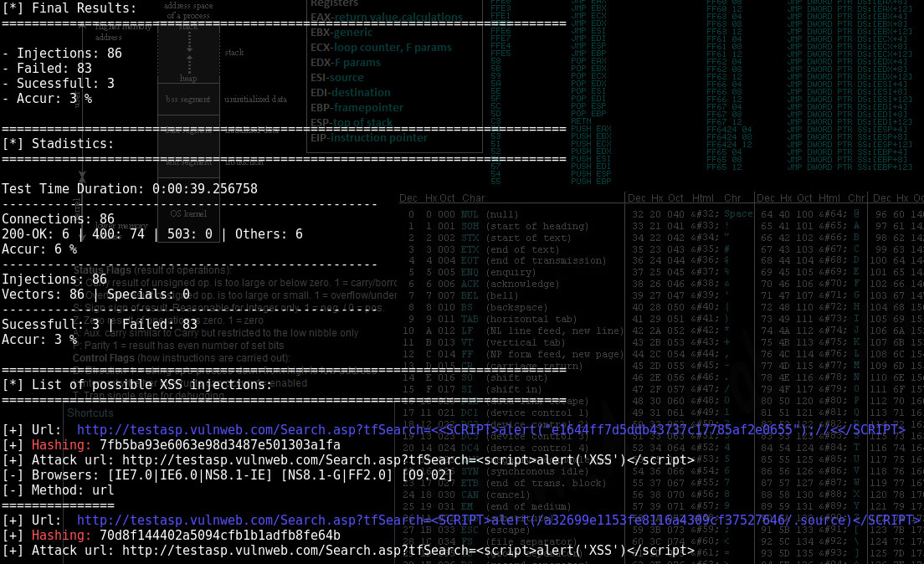
Task: Click the hash value starting with 70d8f144
Action: click(219, 536)
